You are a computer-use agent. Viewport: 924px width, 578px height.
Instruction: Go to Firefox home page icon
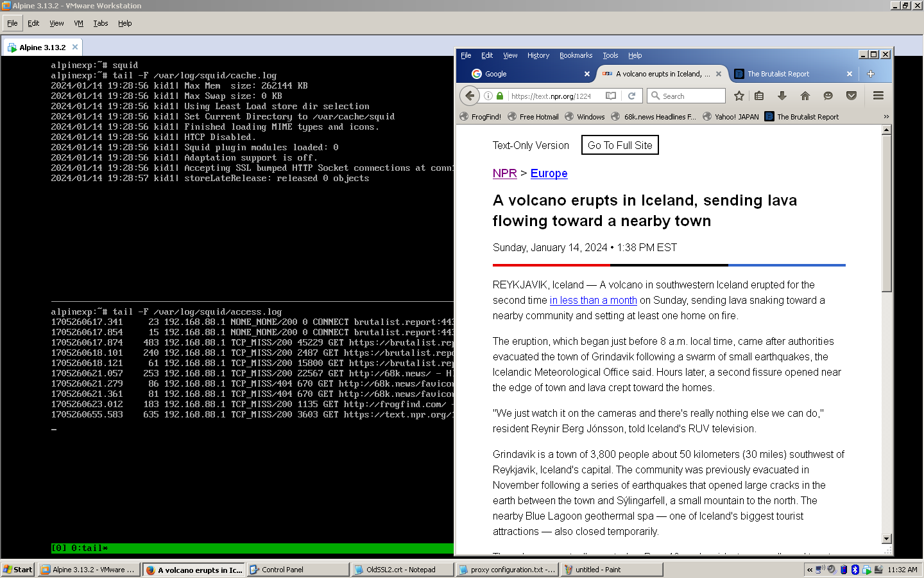805,96
